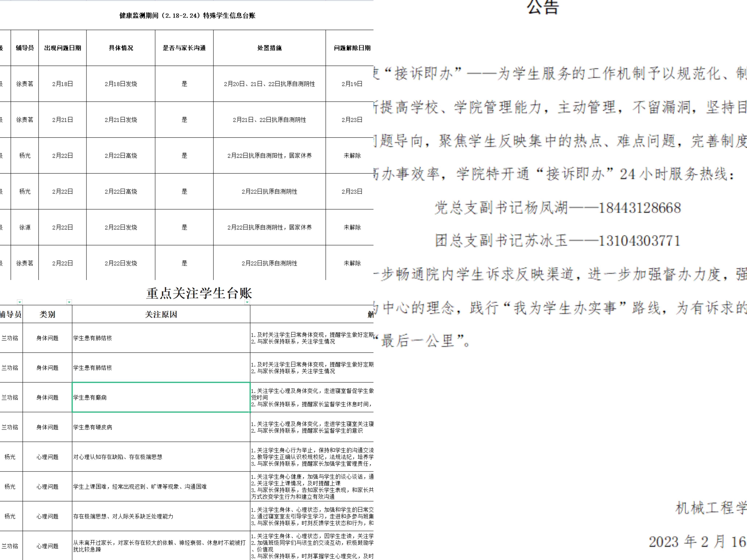The height and width of the screenshot is (560, 747).
Task: Click the cell 2月22日抗原自测阴性，居家休养
Action: [270, 227]
